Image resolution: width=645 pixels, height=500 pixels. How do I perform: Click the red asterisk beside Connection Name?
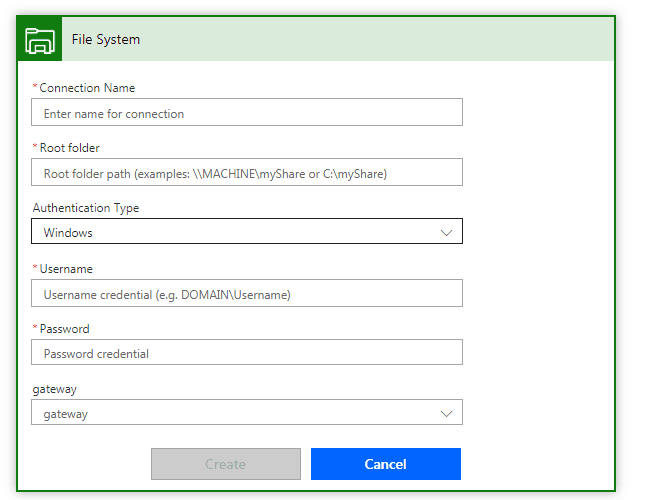point(35,88)
